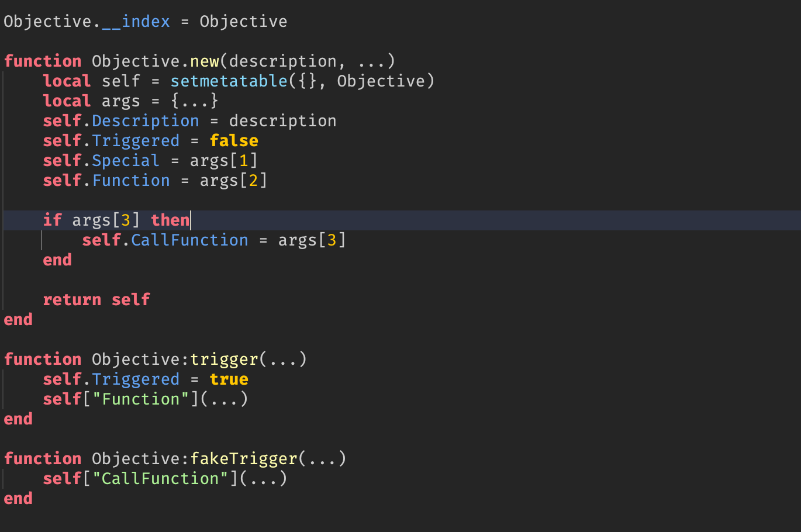Click the trigger method name
Viewport: 801px width, 532px height.
[224, 360]
